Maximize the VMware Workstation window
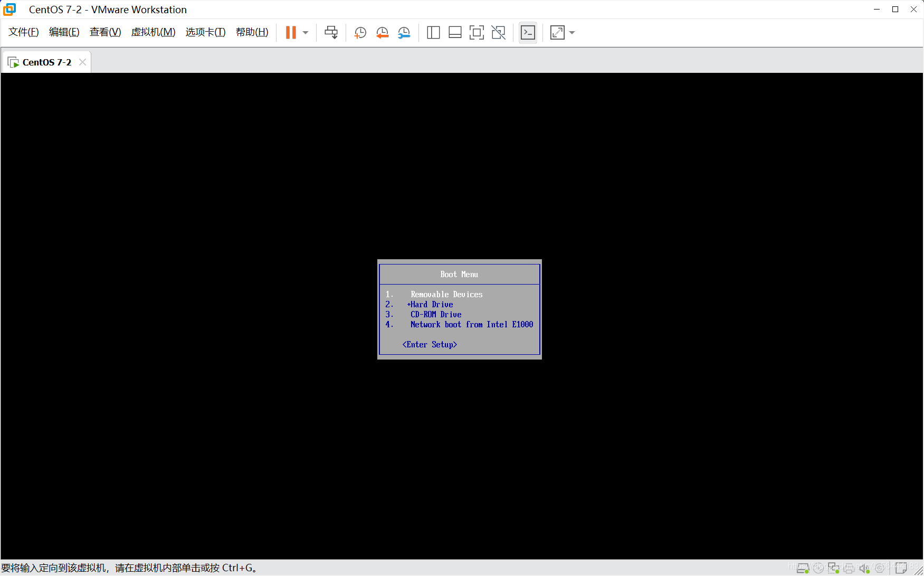Screen dimensions: 924x576 click(x=896, y=10)
